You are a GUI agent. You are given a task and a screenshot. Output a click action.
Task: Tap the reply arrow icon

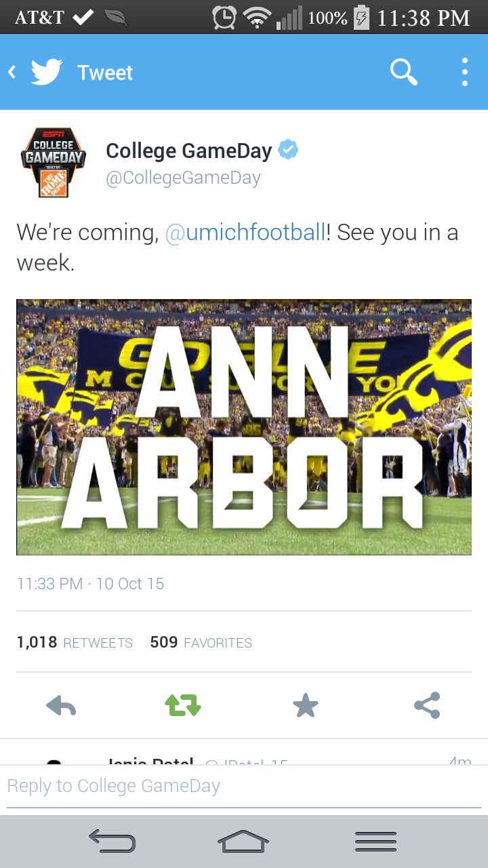tap(61, 706)
